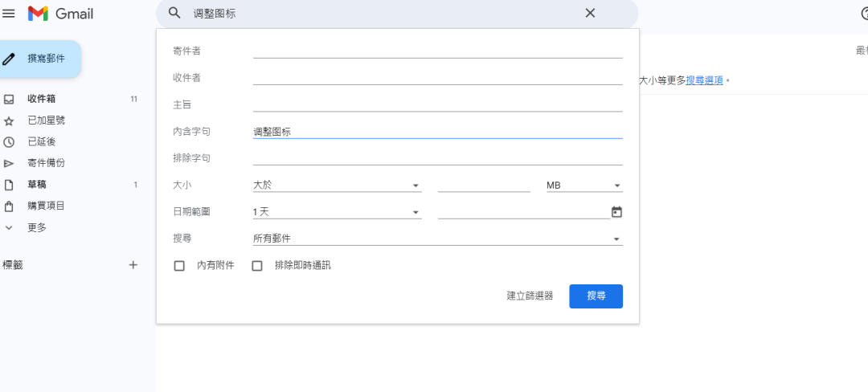Click the clock icon for 已延後
This screenshot has height=392, width=868.
pyautogui.click(x=9, y=142)
